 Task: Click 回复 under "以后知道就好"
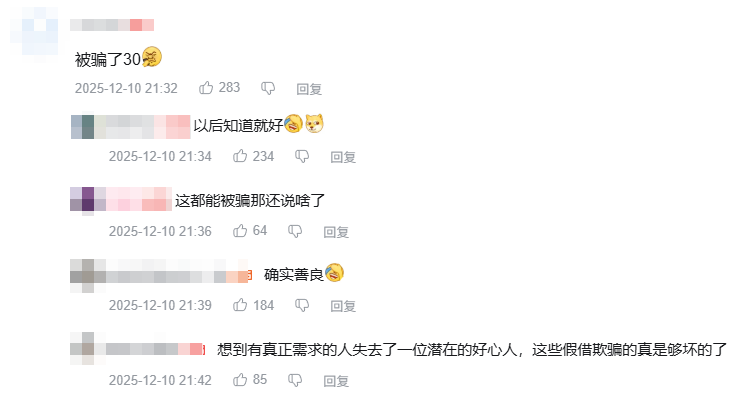343,156
